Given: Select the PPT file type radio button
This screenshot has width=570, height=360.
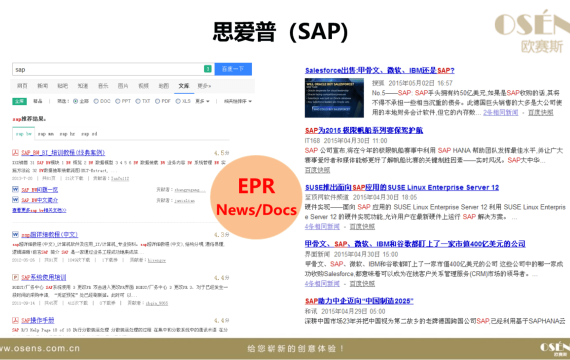Looking at the screenshot, I should 117,101.
